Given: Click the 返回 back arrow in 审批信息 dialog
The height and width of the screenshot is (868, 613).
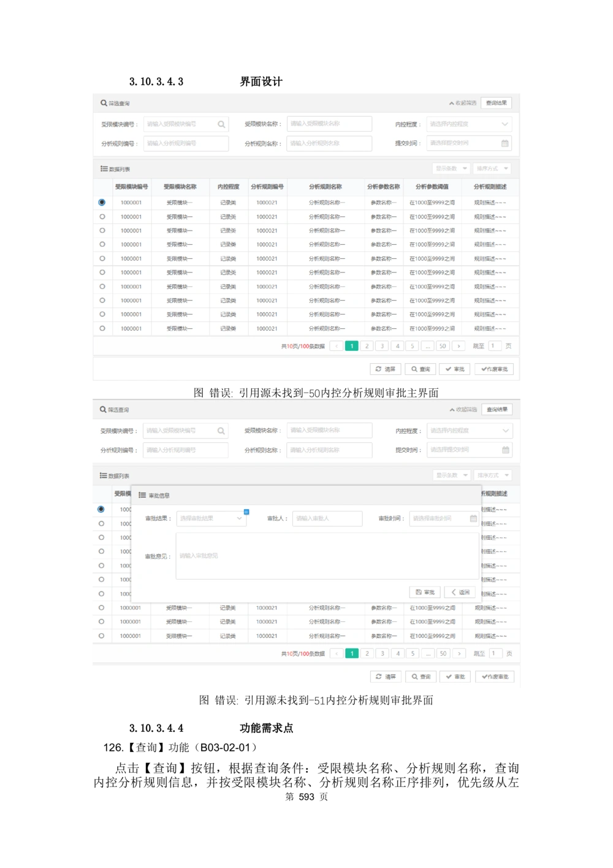Looking at the screenshot, I should click(460, 592).
